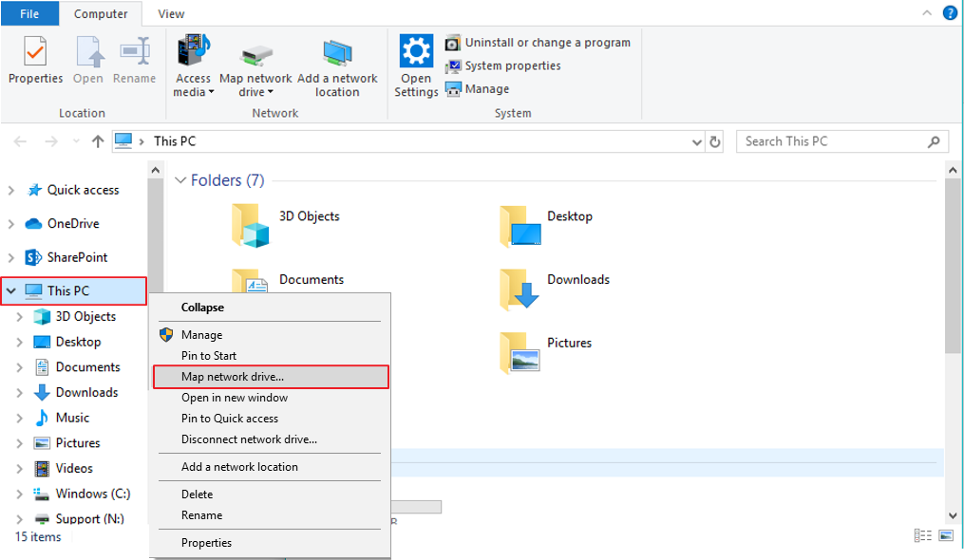Choose Pin to Quick access menu entry
964x560 pixels.
[230, 419]
